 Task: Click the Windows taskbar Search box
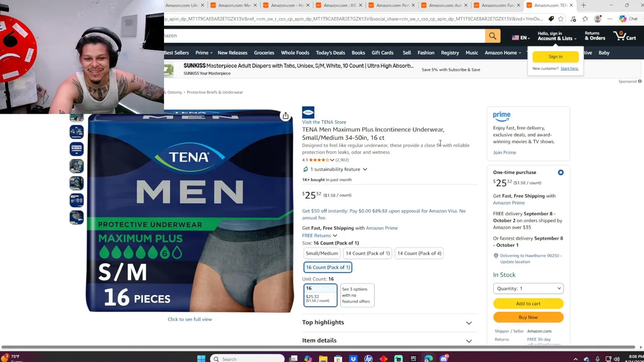(248, 359)
